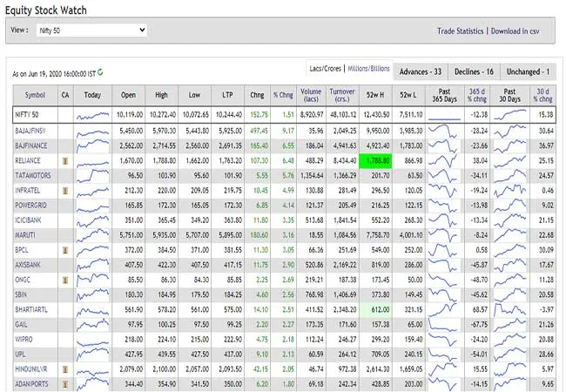The height and width of the screenshot is (392, 566).
Task: Open SBIN stock symbol link
Action: tap(21, 295)
